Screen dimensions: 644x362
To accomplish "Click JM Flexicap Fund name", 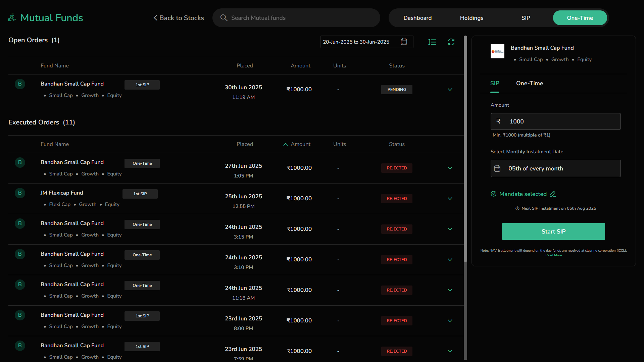I will [62, 193].
